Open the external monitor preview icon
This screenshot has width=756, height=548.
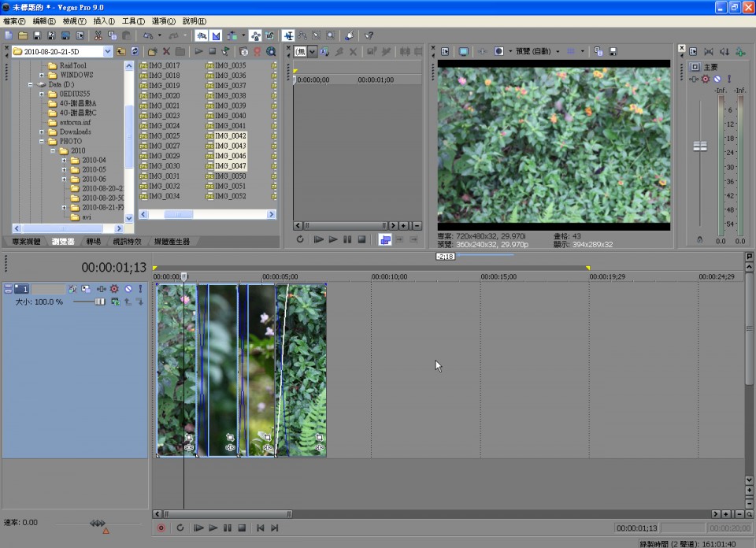(464, 52)
